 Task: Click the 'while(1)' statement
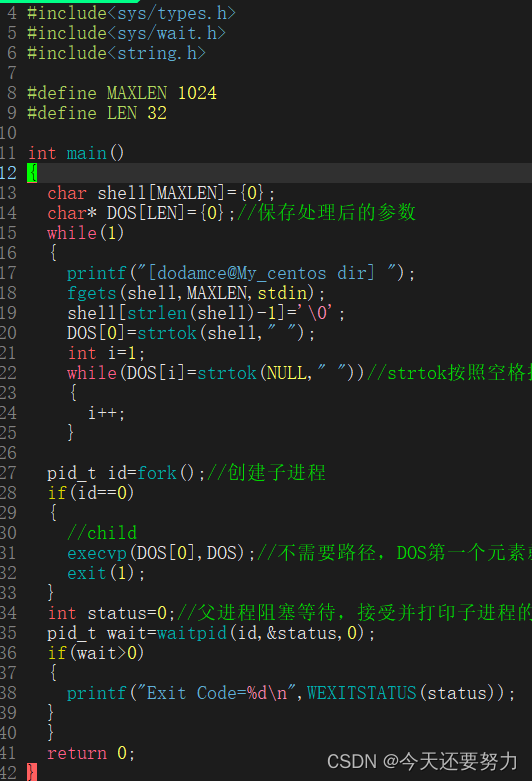pos(86,233)
